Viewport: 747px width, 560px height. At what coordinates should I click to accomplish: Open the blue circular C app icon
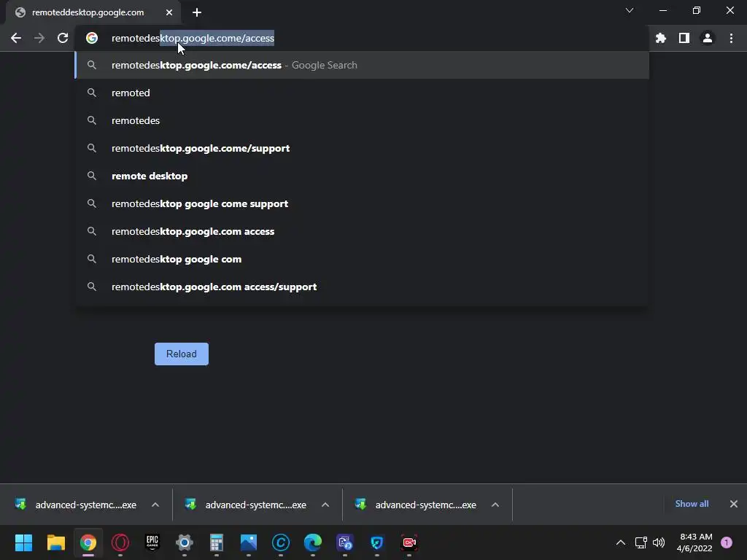click(281, 542)
